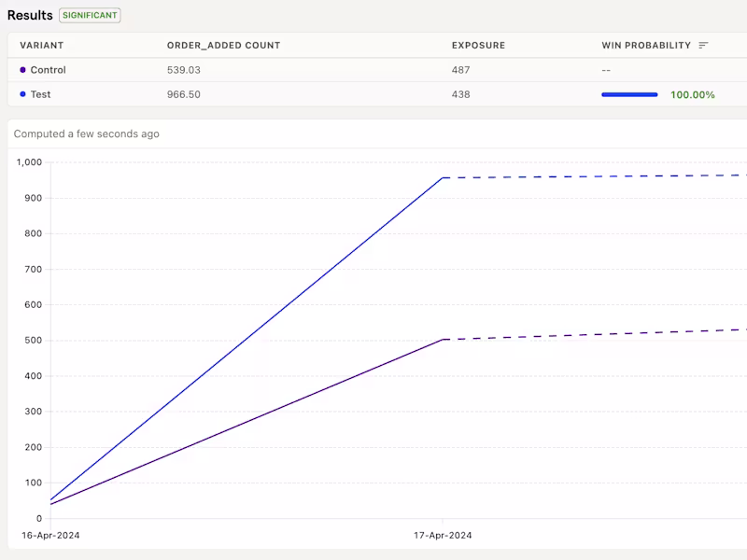Click the green 100.00% win probability label
The image size is (747, 560).
tap(691, 94)
